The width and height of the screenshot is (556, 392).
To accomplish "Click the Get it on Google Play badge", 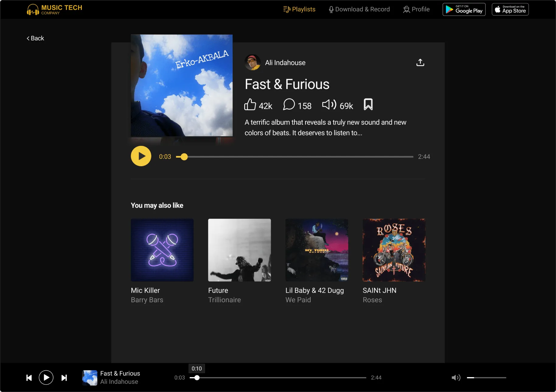I will click(x=464, y=9).
